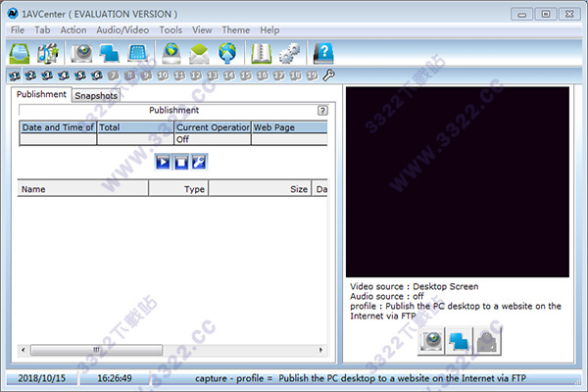This screenshot has height=392, width=588.
Task: Open the Help menu
Action: click(x=269, y=30)
